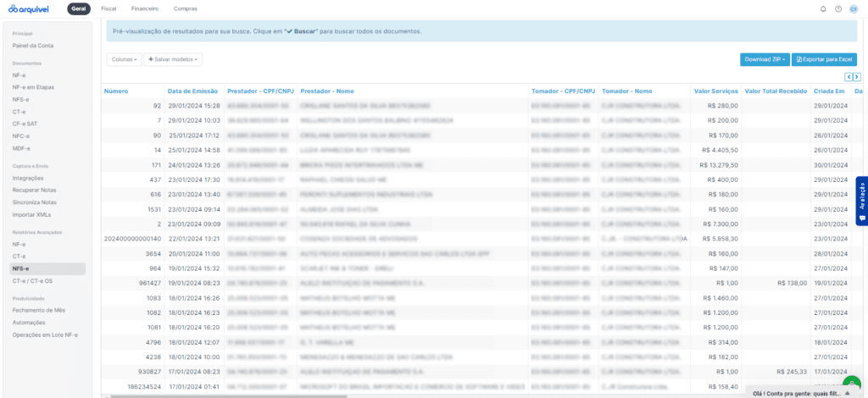868x398 pixels.
Task: Click the Arquivei logo
Action: (29, 8)
